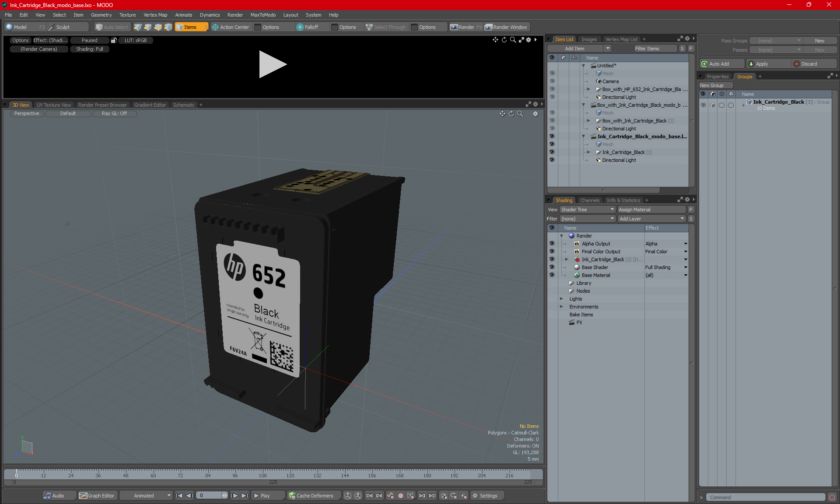Click the Audio note icon
The width and height of the screenshot is (840, 504).
tap(47, 496)
